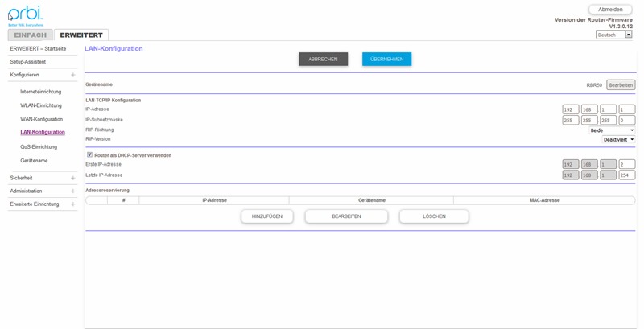Open the Deutsch language dropdown
Image resolution: width=644 pixels, height=329 pixels.
[x=614, y=35]
